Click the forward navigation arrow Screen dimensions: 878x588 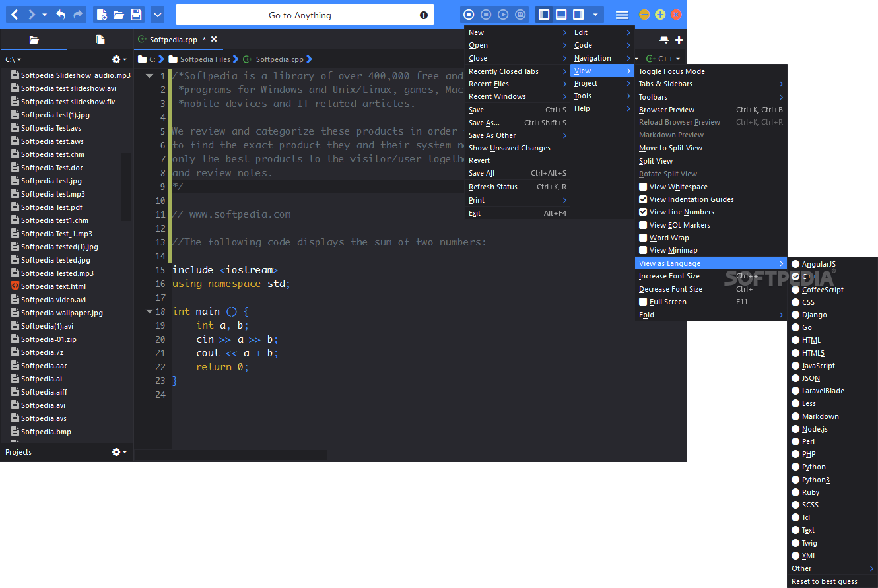click(31, 15)
